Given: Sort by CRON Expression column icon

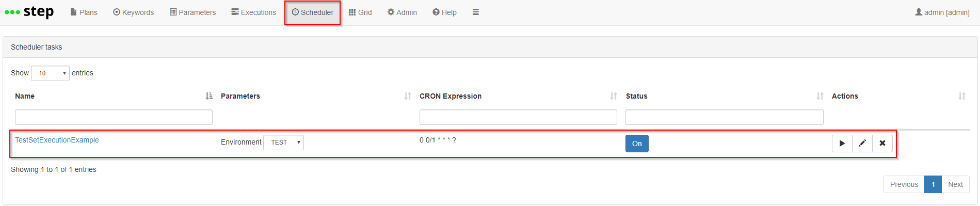Looking at the screenshot, I should click(614, 96).
